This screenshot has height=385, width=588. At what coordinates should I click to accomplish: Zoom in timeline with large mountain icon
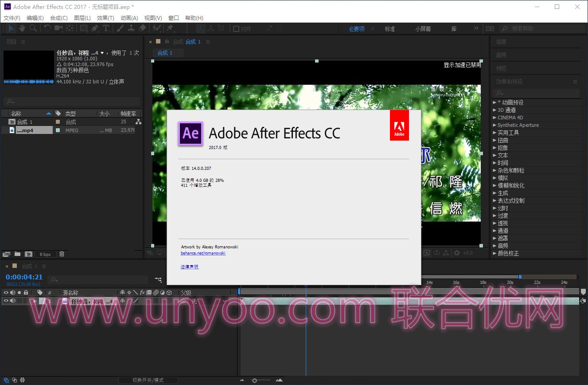click(279, 380)
